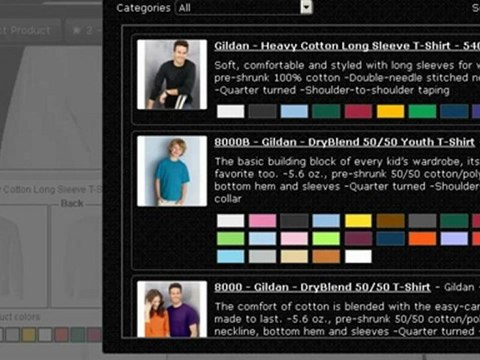Pick green swatch starting Youth T-Shirt second row
The image size is (480, 360).
click(x=230, y=239)
